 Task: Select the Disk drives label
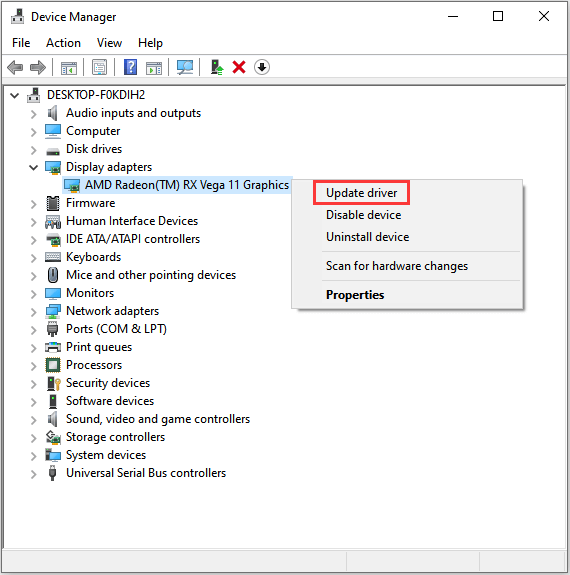tap(94, 149)
